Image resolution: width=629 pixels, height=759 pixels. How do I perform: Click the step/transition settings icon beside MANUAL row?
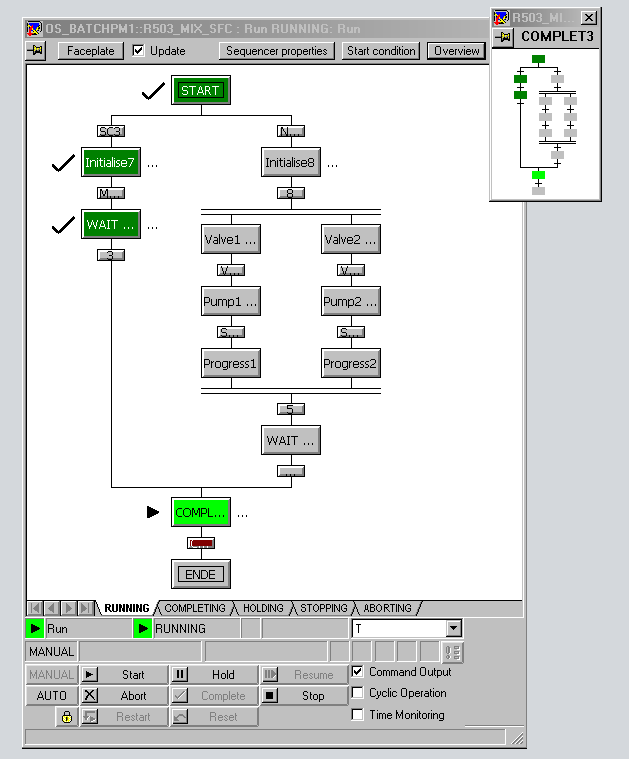453,652
